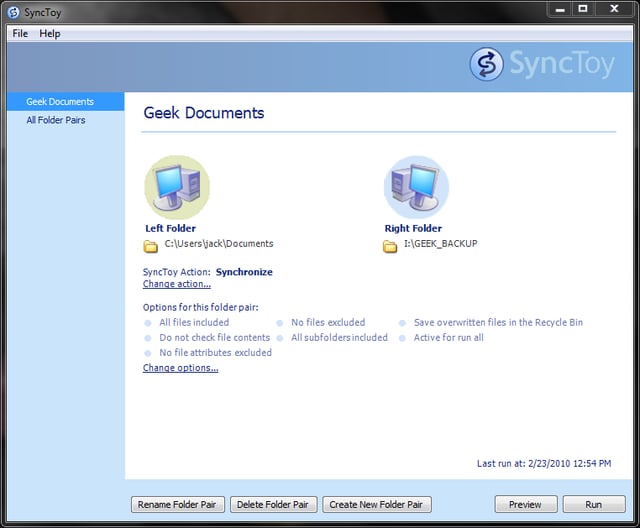The height and width of the screenshot is (528, 640).
Task: Maximize the SyncToy window
Action: point(583,9)
